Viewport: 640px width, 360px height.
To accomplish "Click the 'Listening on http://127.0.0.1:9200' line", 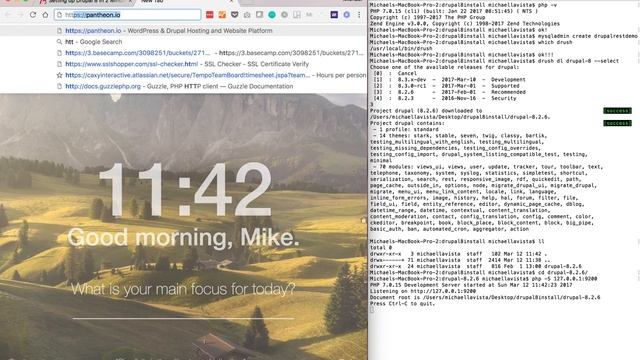I will tap(423, 291).
